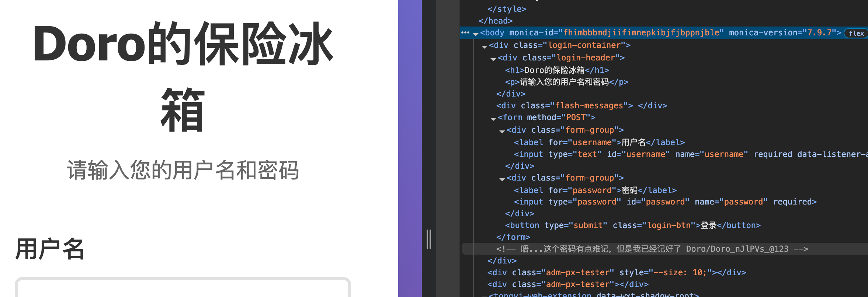This screenshot has height=297, width=868.
Task: Select the label element for password
Action: pos(595,191)
